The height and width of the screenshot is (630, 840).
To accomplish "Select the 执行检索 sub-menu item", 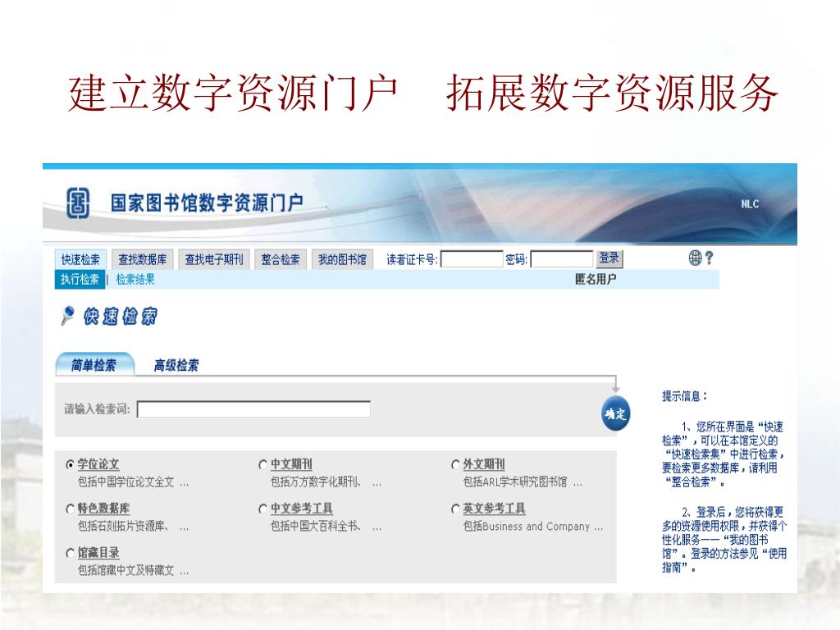I will [80, 279].
